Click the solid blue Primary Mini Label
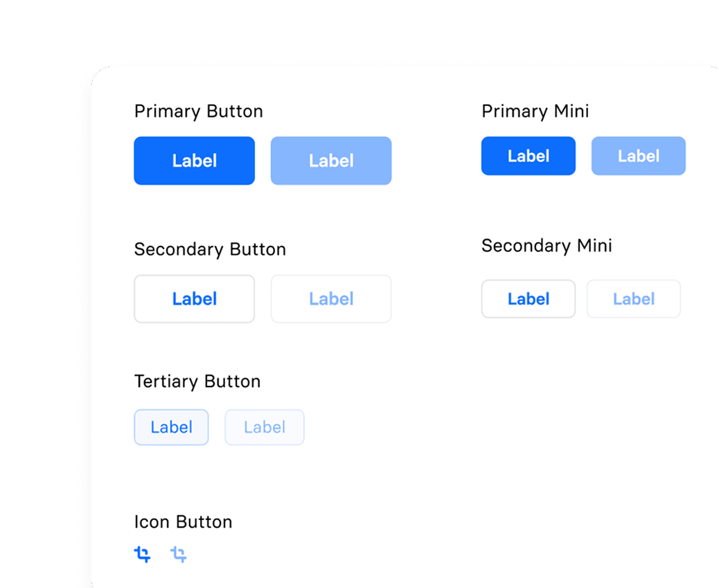Screen dimensions: 719x588 [528, 156]
